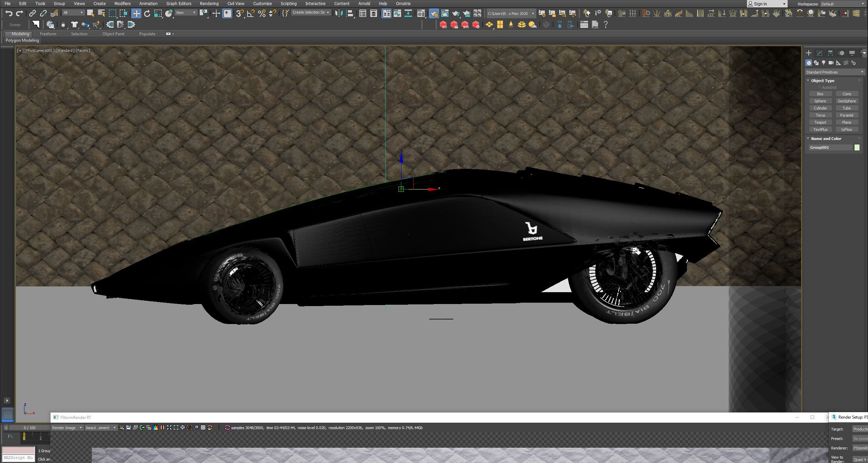This screenshot has width=868, height=463.
Task: Toggle pause in FStormRender toolbar
Action: coord(162,427)
